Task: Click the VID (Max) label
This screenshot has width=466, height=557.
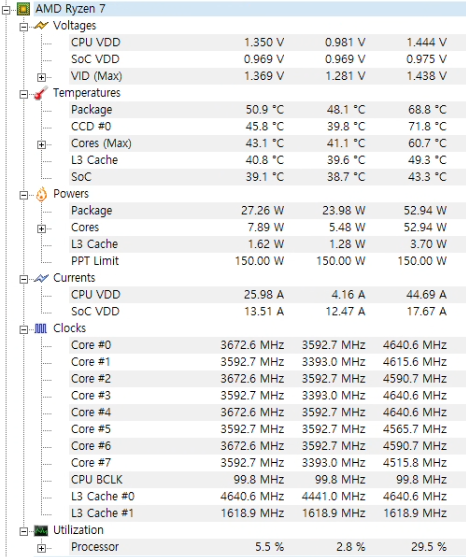Action: click(x=97, y=76)
